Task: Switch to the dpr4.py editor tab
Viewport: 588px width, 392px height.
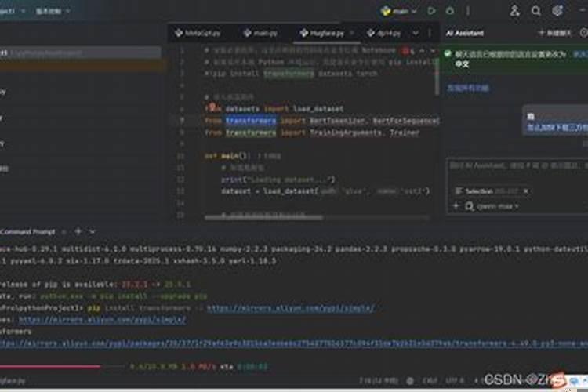Action: point(385,34)
